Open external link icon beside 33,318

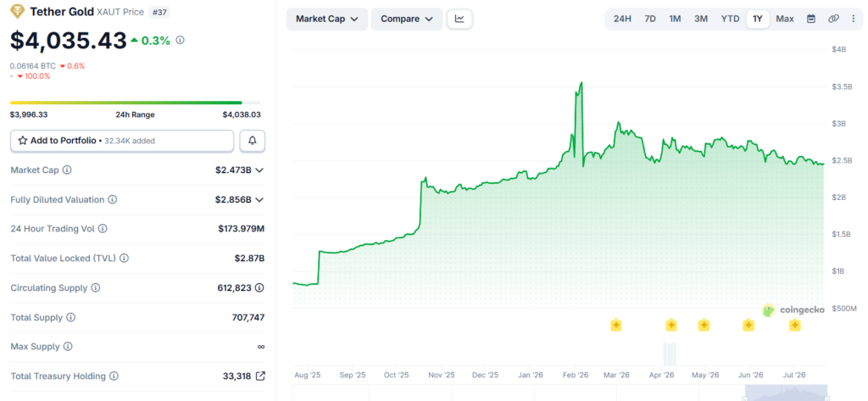point(260,376)
